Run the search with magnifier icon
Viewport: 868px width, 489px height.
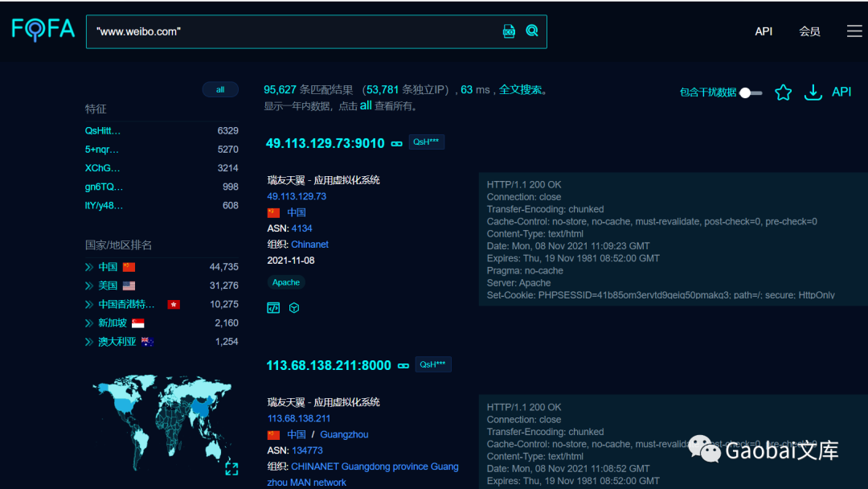coord(532,31)
